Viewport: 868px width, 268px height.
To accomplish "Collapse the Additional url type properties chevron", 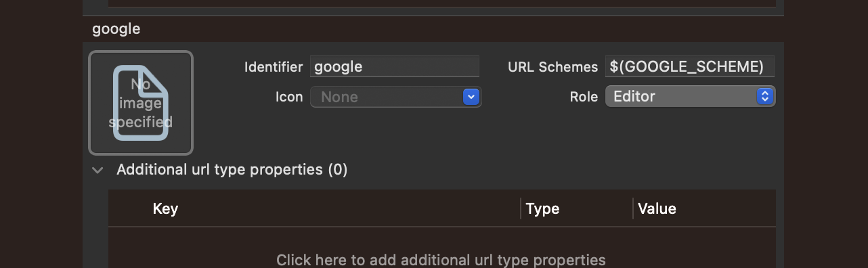I will (x=97, y=170).
